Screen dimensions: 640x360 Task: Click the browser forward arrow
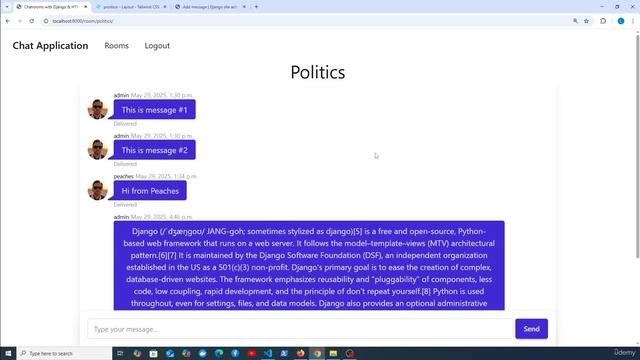(20, 21)
